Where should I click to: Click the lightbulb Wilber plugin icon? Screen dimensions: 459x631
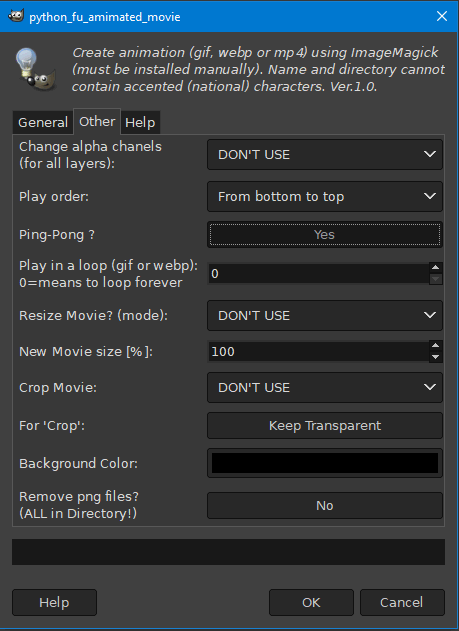pos(35,69)
